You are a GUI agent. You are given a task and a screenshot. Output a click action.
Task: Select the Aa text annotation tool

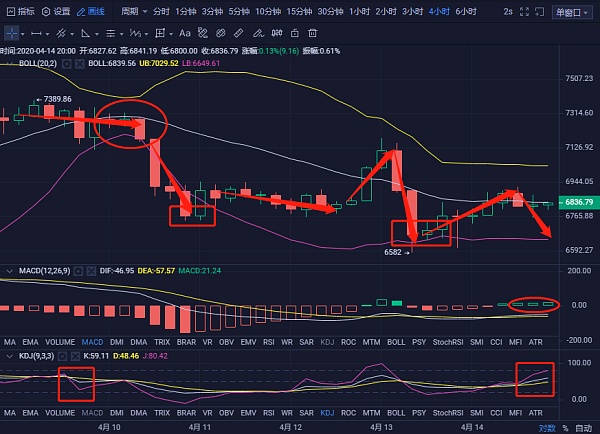185,34
